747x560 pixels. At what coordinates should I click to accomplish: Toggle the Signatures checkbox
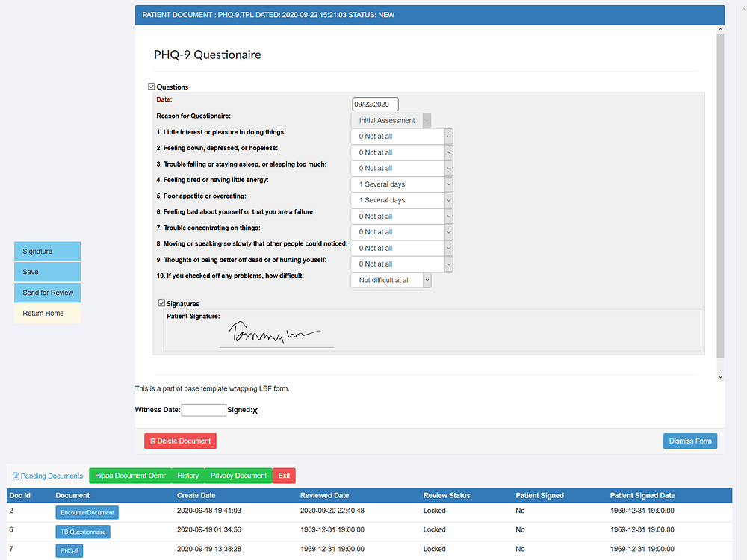pos(161,303)
